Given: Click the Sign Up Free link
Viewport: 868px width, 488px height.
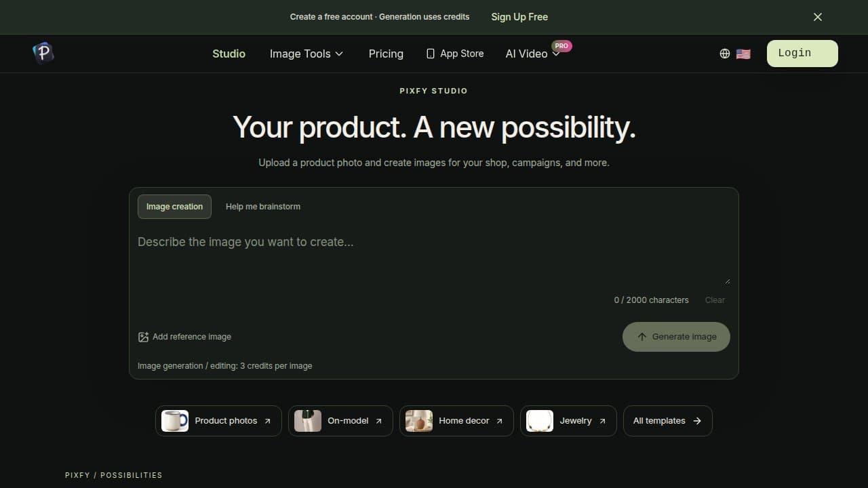Looking at the screenshot, I should (x=519, y=17).
